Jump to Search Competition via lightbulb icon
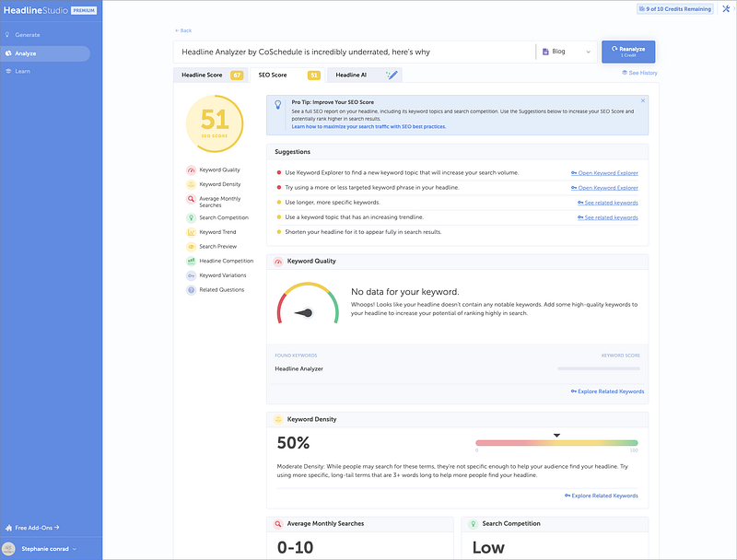 pos(191,218)
